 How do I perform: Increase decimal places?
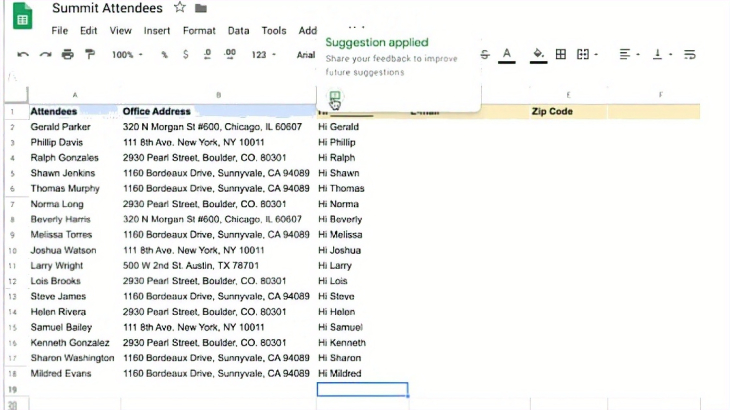click(x=230, y=54)
